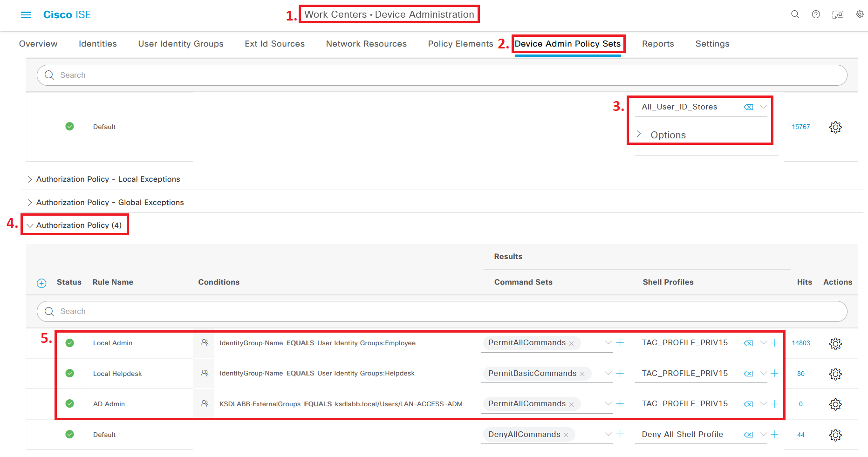Toggle status of the Local Helpdesk rule
The width and height of the screenshot is (868, 457).
(x=69, y=373)
